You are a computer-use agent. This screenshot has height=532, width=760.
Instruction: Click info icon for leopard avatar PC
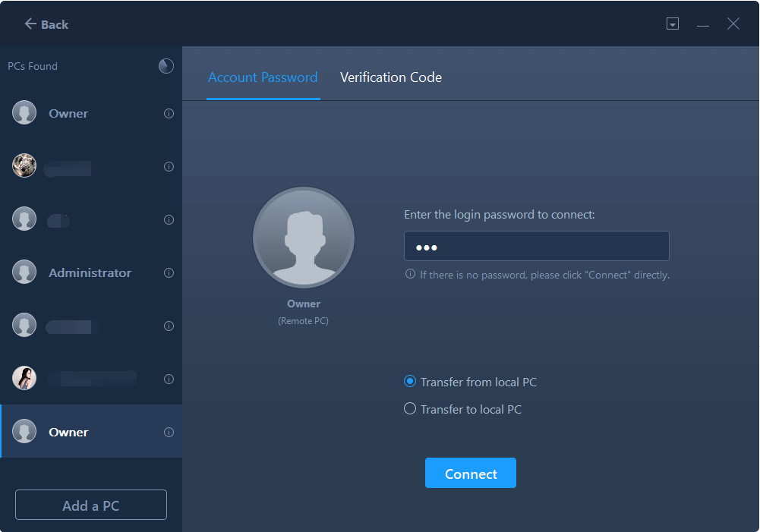pyautogui.click(x=169, y=167)
